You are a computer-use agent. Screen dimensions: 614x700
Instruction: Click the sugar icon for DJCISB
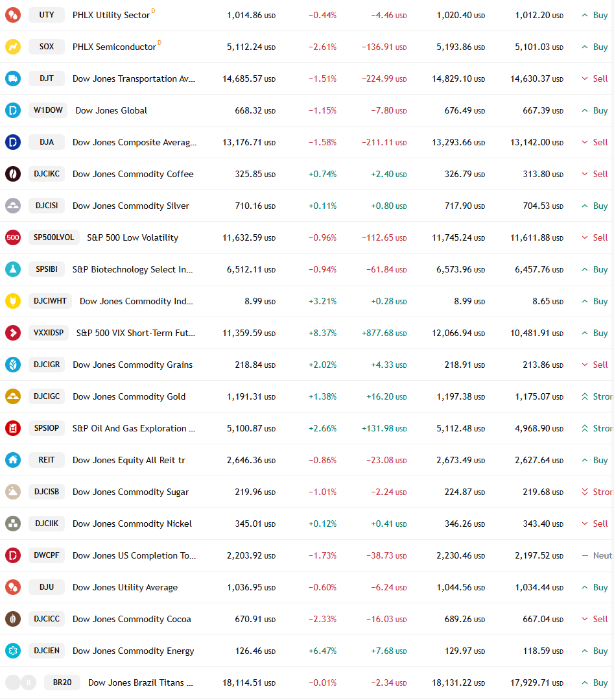point(13,492)
